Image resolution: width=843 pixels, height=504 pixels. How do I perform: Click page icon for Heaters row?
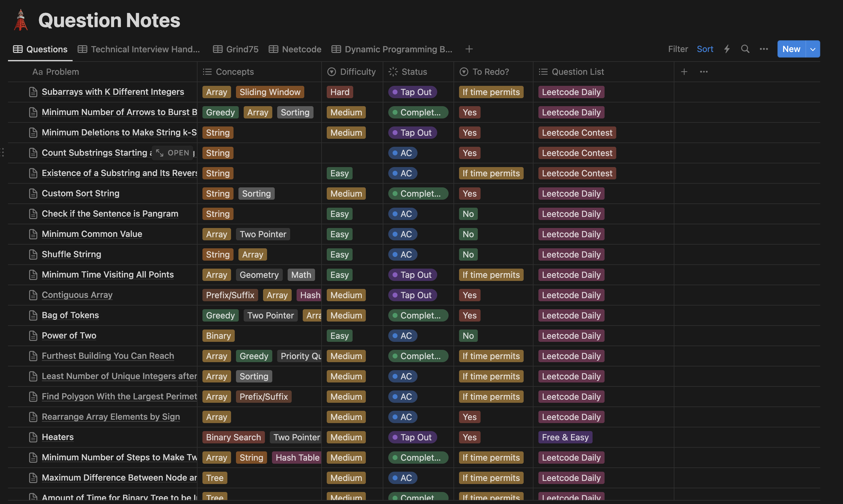coord(33,437)
